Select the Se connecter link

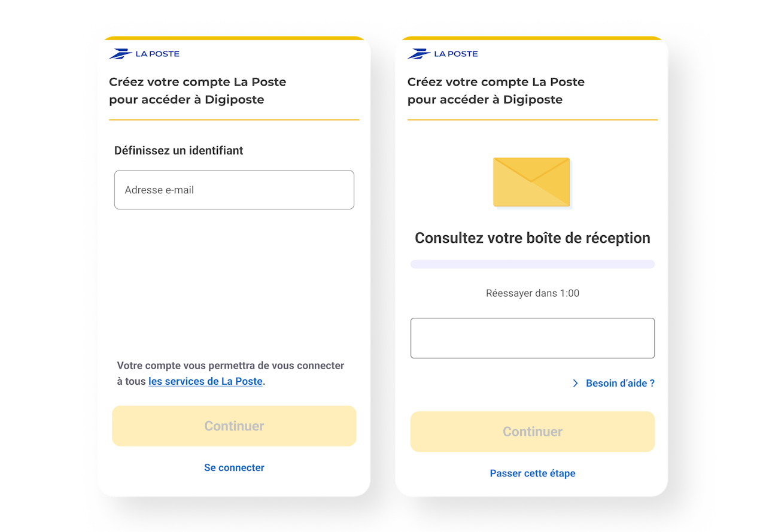[234, 467]
